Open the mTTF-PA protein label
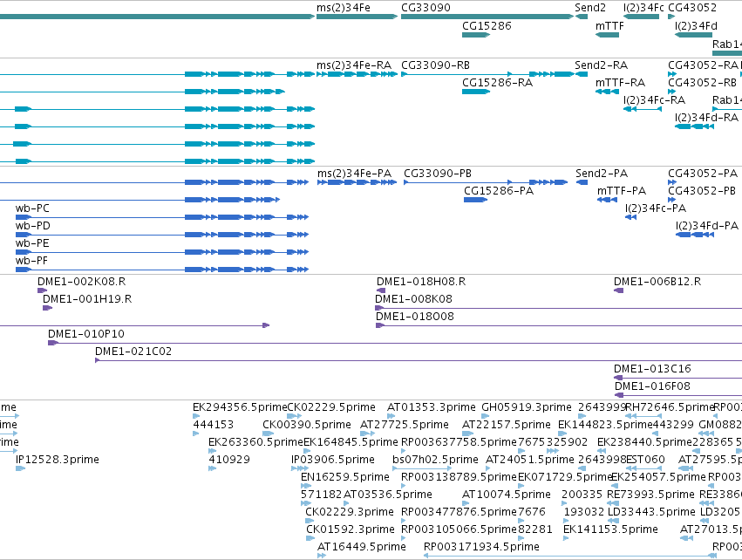This screenshot has width=742, height=560. click(622, 191)
